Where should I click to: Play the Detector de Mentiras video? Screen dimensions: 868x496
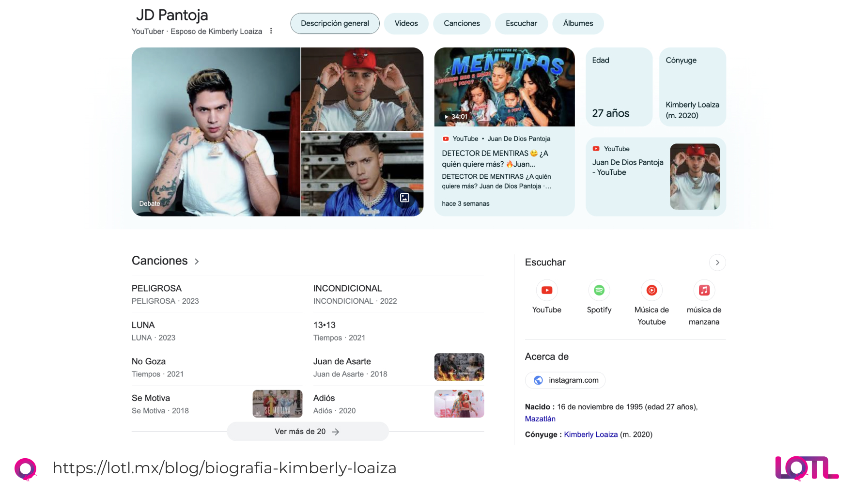coord(504,87)
